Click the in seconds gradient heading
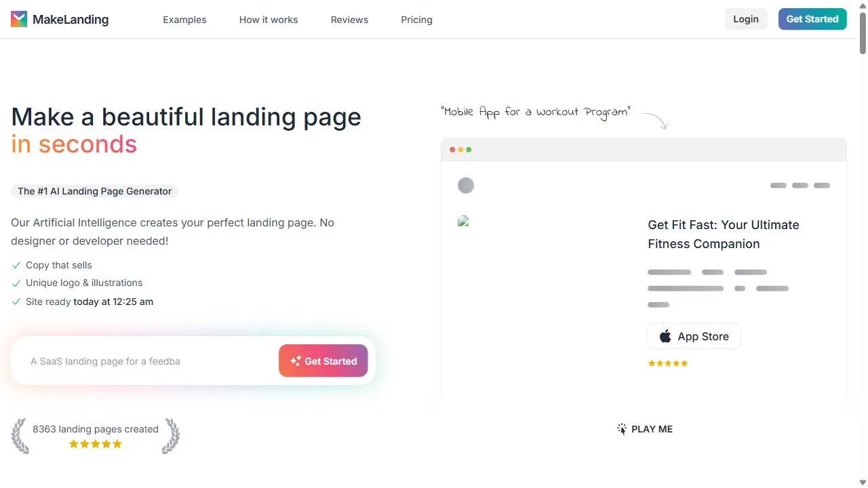 coord(74,144)
